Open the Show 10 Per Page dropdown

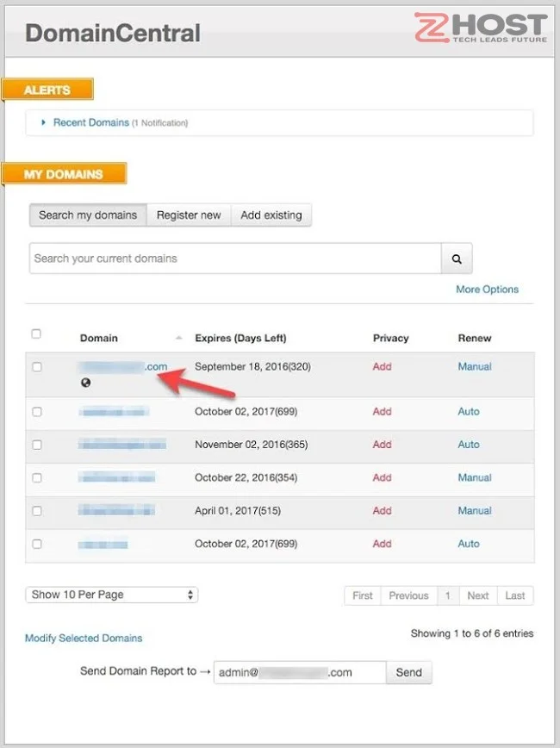pyautogui.click(x=112, y=595)
